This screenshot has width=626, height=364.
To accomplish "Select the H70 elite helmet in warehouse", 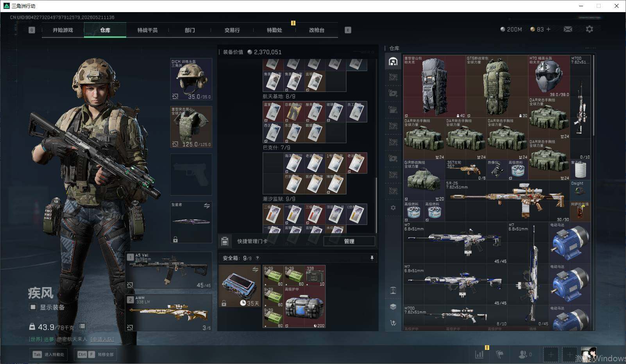I will pyautogui.click(x=549, y=76).
